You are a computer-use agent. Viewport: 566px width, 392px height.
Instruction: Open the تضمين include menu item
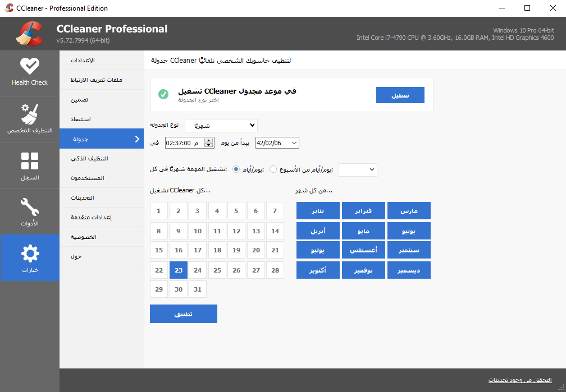[x=102, y=99]
